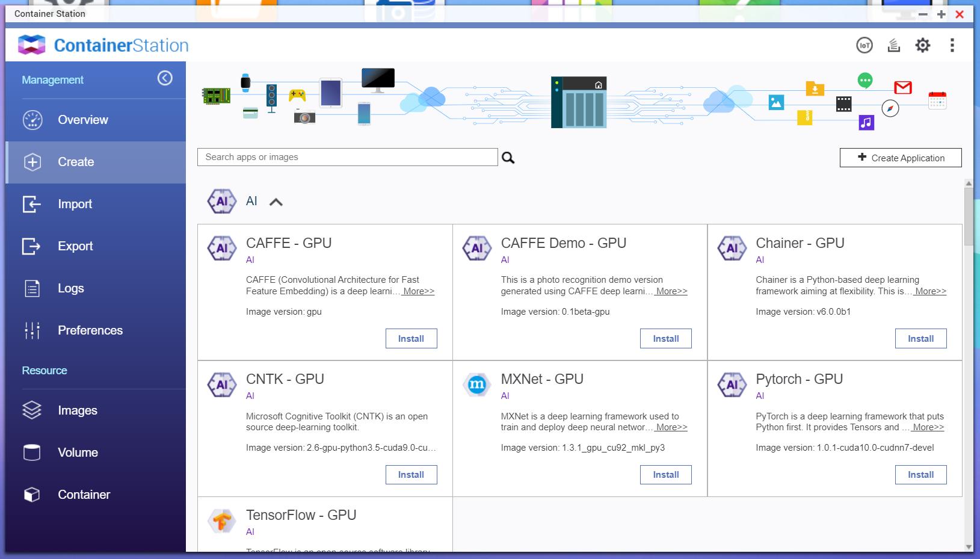
Task: Click the MXNet logo icon
Action: coord(476,385)
